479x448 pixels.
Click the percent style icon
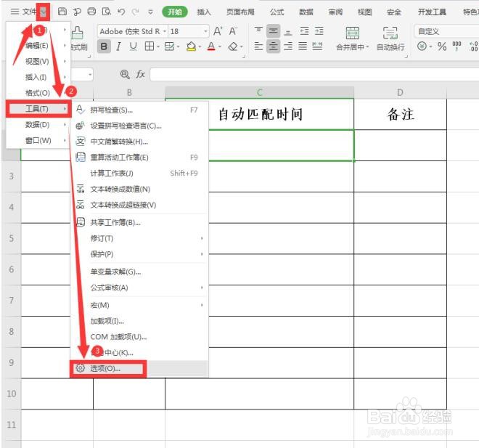coord(442,46)
